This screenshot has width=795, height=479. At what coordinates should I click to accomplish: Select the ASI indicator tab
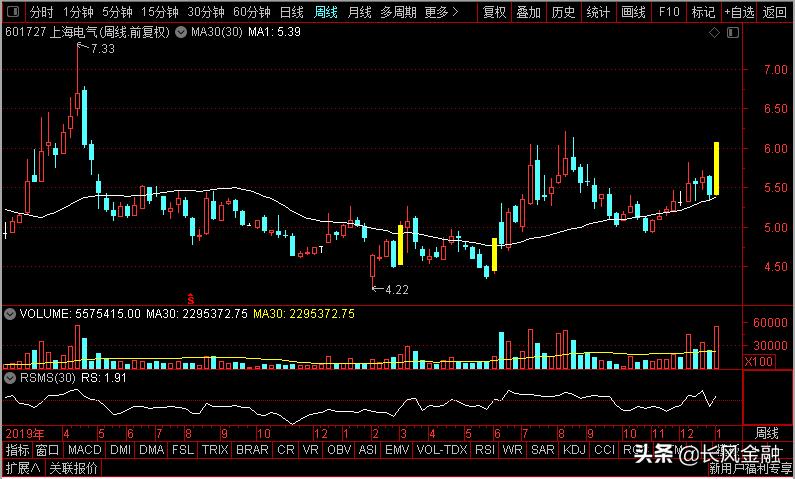[368, 449]
